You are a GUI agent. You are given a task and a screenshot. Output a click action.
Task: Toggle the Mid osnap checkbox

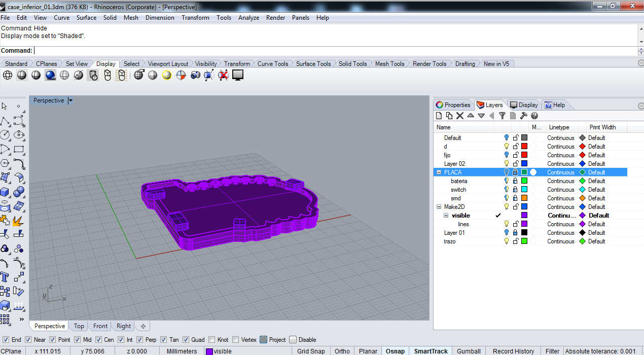point(78,340)
